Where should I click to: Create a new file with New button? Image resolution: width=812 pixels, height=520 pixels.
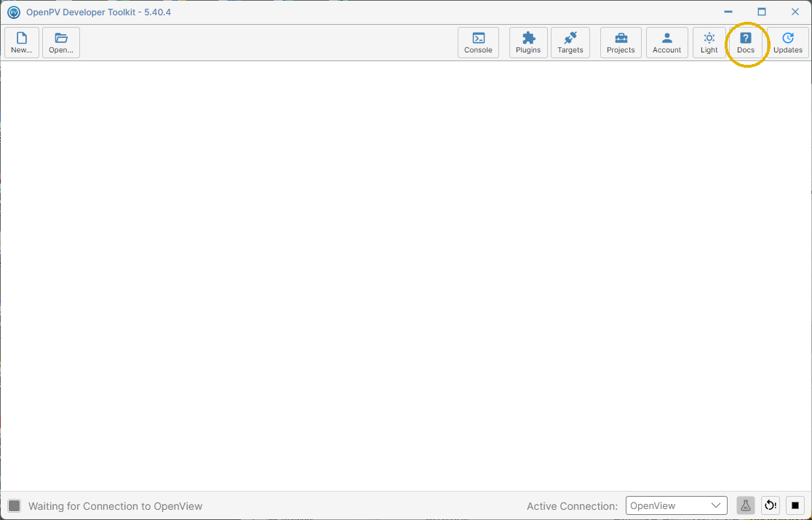pyautogui.click(x=22, y=42)
